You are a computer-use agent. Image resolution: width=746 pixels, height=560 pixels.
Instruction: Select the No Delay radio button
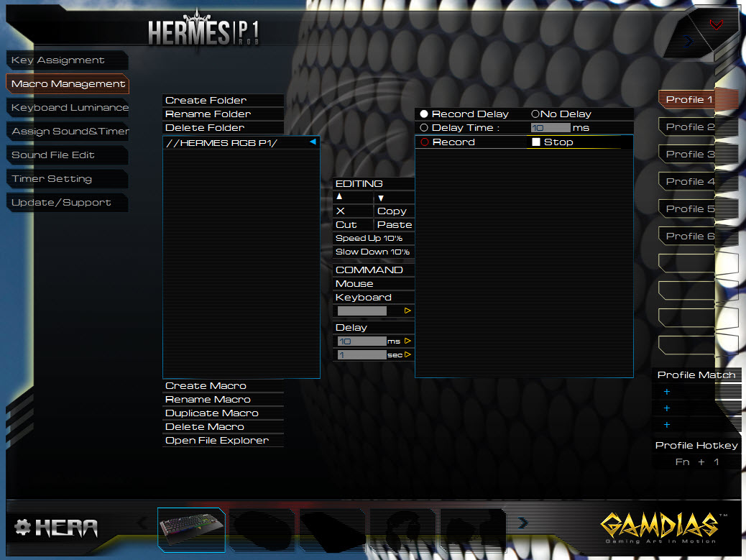coord(535,114)
